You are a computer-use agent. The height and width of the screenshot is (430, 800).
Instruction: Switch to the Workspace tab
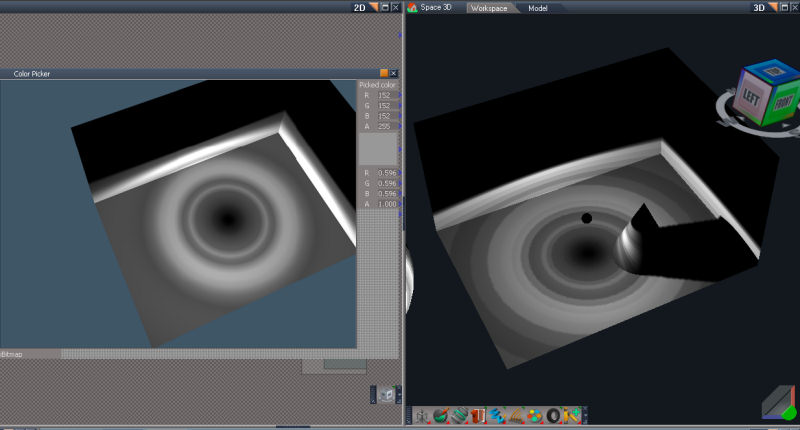pos(489,8)
